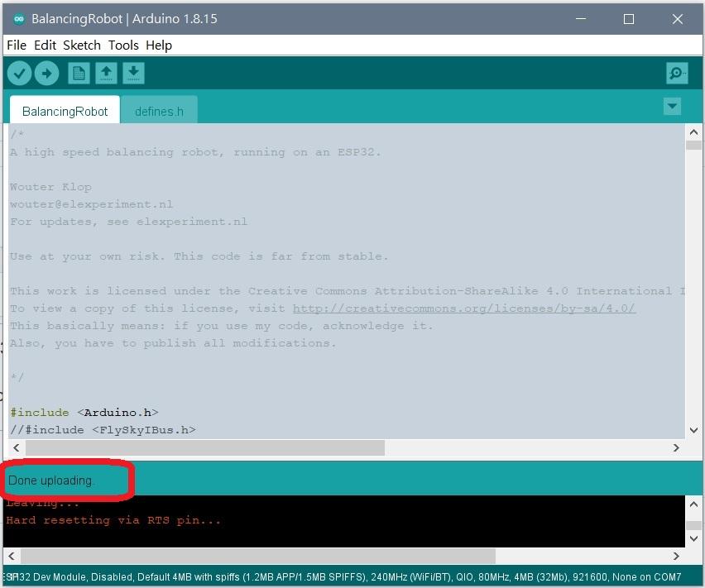
Task: Click the console horizontal scrollbar thumb
Action: [x=258, y=556]
